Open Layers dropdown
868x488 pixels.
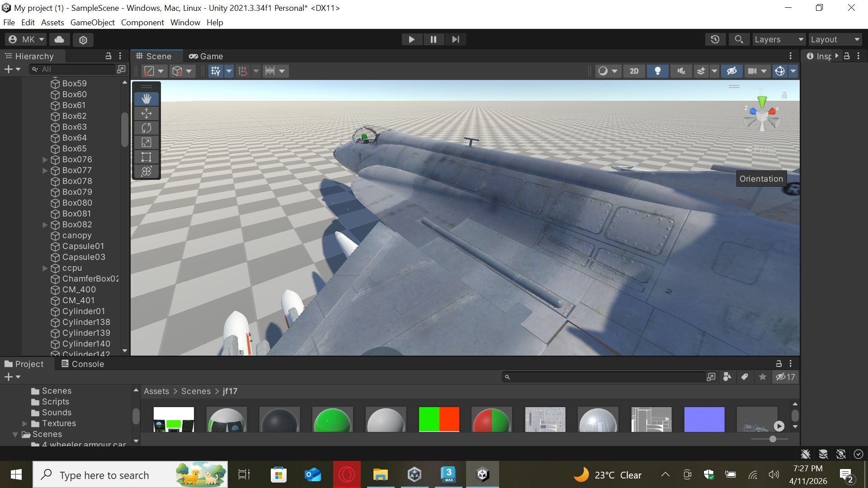click(x=779, y=39)
